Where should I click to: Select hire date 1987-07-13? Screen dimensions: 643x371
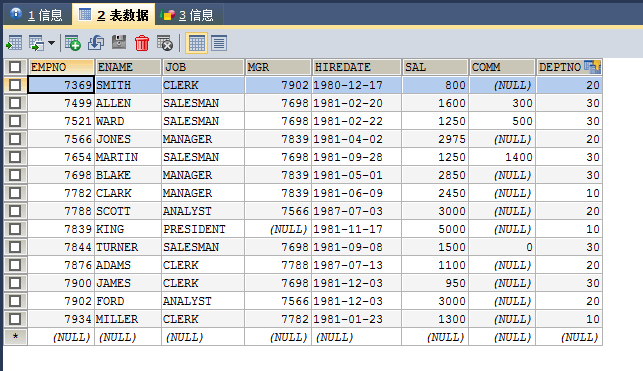point(356,265)
